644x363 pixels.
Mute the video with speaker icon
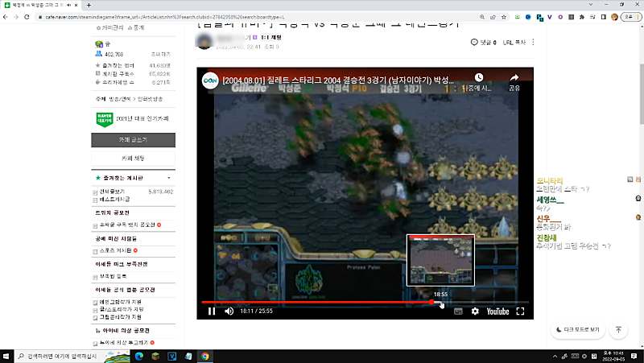pos(229,311)
